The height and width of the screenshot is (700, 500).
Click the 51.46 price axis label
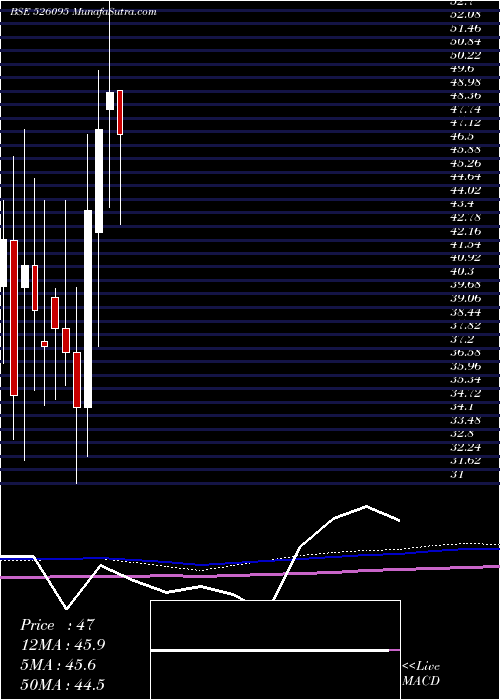[465, 28]
